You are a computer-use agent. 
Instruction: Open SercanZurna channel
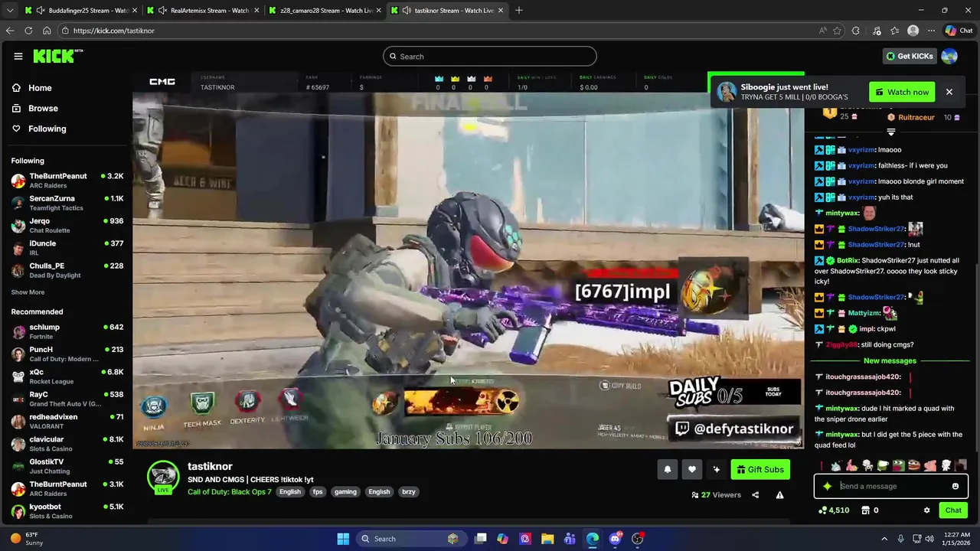point(67,203)
